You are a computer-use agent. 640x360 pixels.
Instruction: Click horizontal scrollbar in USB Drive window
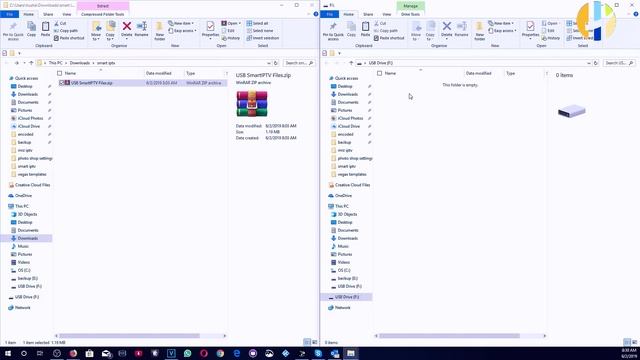click(449, 336)
